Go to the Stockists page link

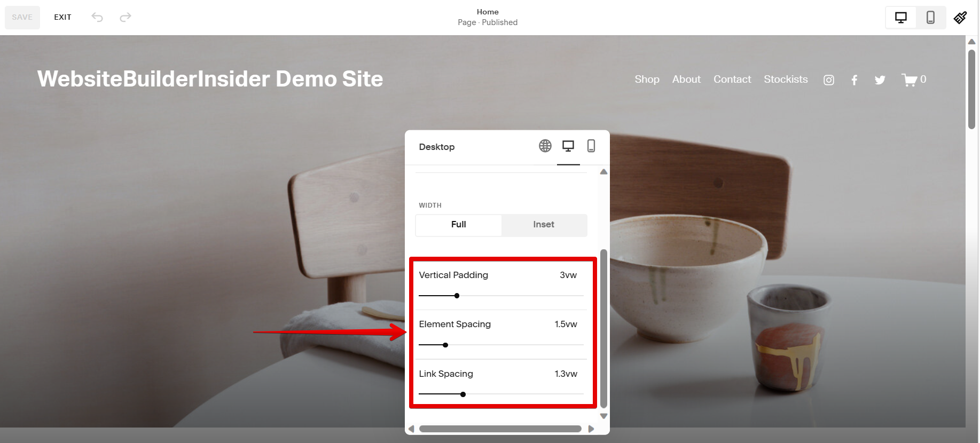pyautogui.click(x=786, y=80)
